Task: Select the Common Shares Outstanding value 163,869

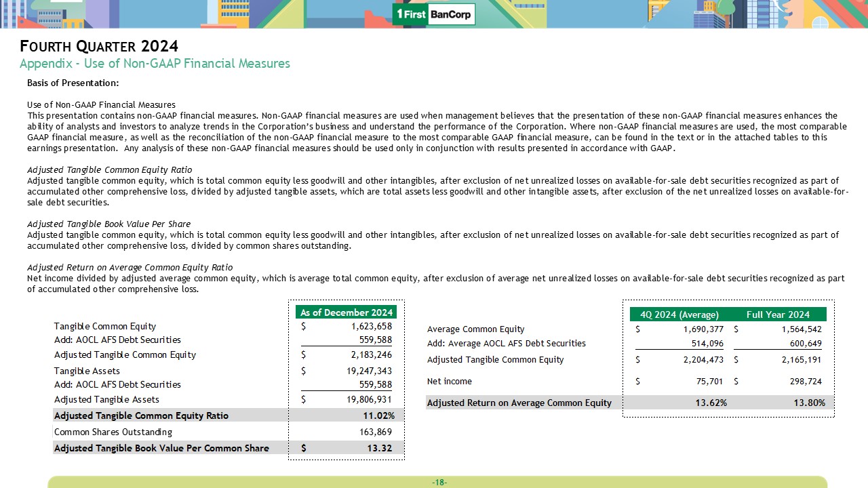Action: (x=376, y=432)
